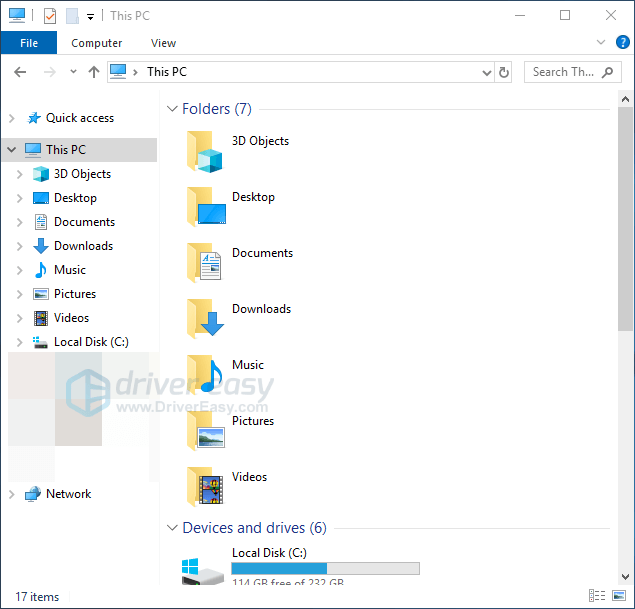This screenshot has width=635, height=609.
Task: Collapse This PC in navigation pane
Action: coord(12,150)
